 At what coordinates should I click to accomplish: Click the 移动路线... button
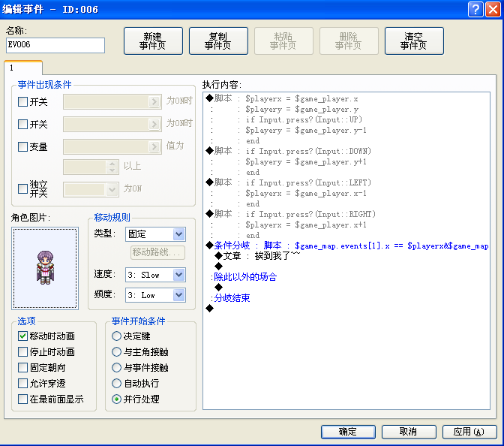(157, 252)
